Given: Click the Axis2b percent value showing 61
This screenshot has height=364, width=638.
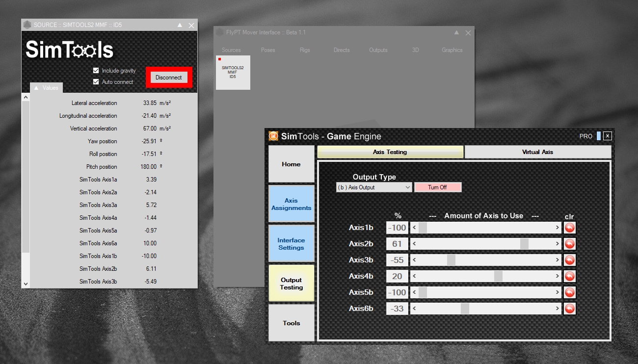Looking at the screenshot, I should [397, 244].
